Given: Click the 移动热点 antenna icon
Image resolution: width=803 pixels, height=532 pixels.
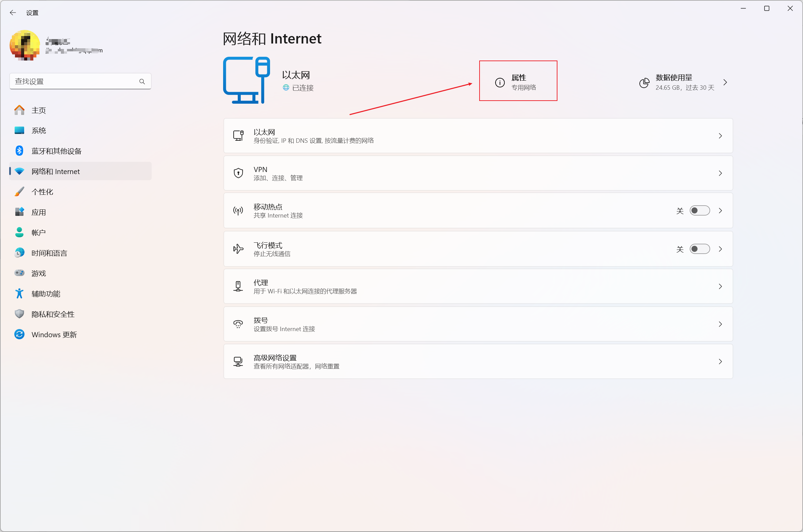Looking at the screenshot, I should coord(238,210).
